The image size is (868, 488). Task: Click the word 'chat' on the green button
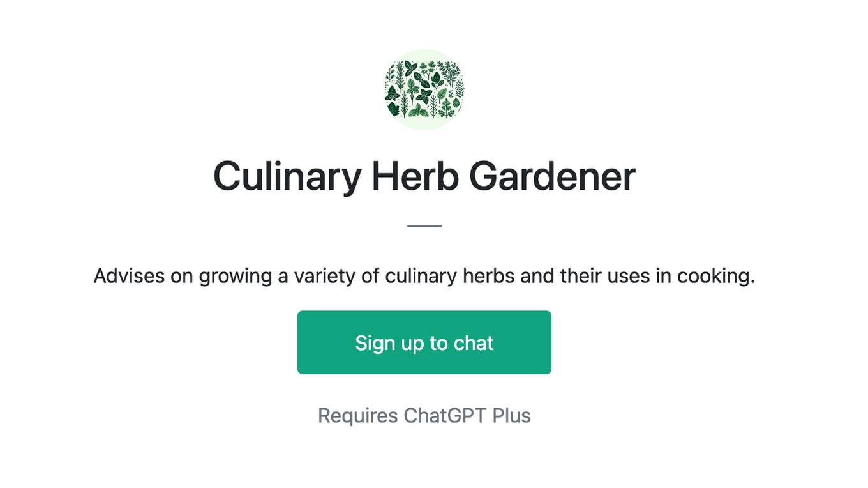tap(474, 343)
